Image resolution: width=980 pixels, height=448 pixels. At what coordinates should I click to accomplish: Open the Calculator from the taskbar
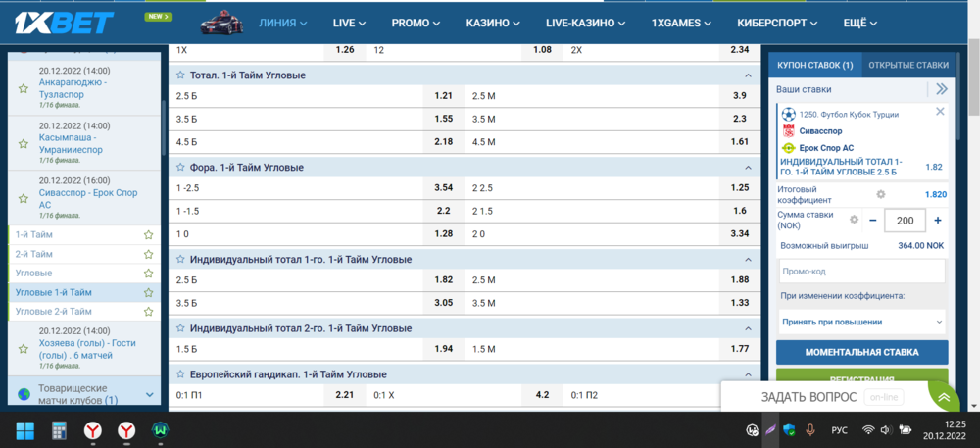click(x=60, y=430)
